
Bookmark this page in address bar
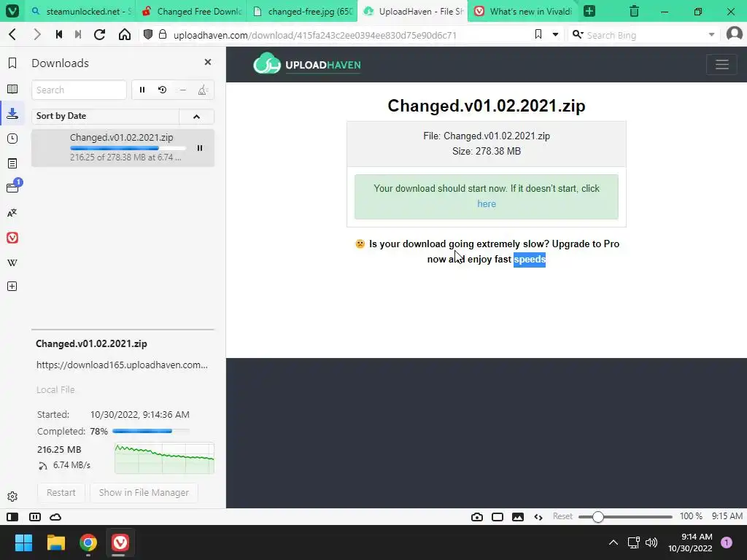coord(538,34)
